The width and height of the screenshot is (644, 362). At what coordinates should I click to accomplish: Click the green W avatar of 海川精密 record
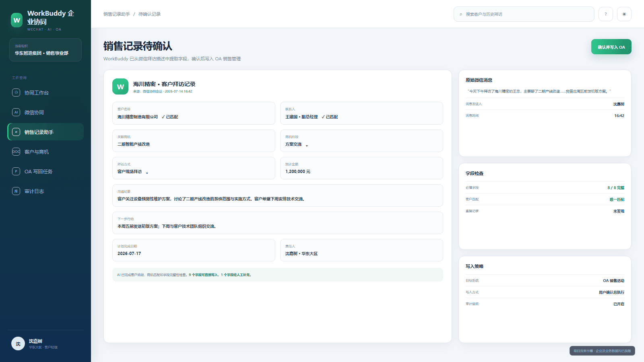(x=120, y=86)
